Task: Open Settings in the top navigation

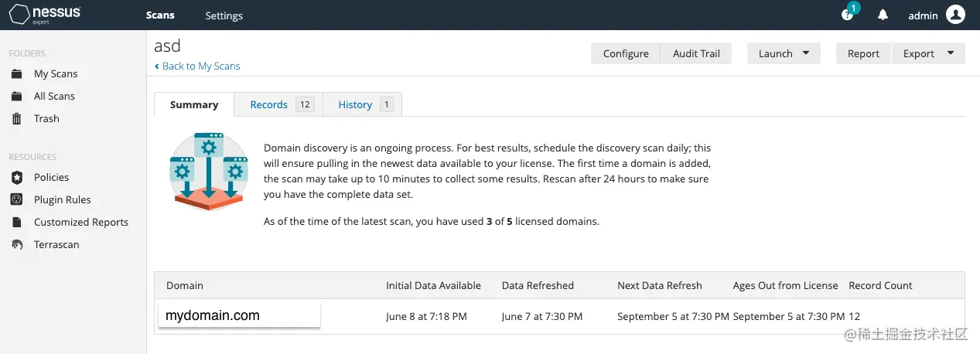Action: (x=224, y=15)
